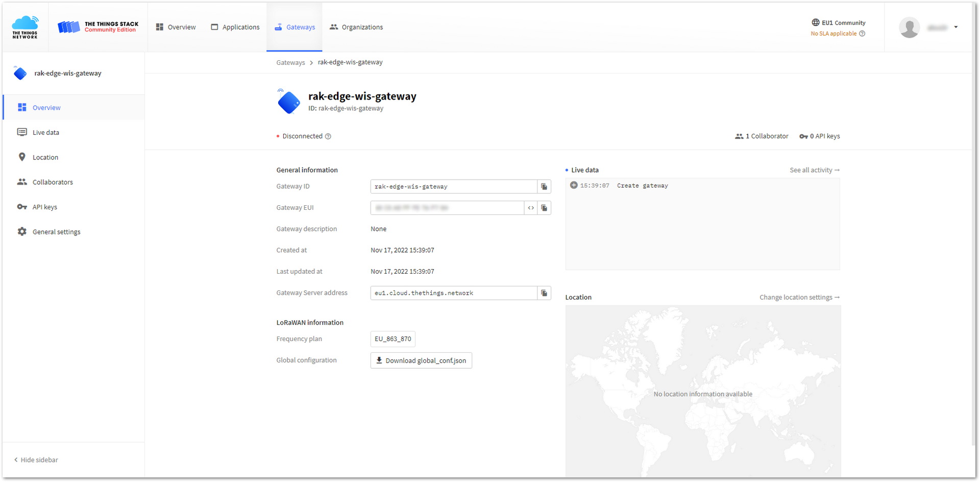This screenshot has height=482, width=980.
Task: Click The Things Stack Community Edition logo
Action: tap(98, 27)
